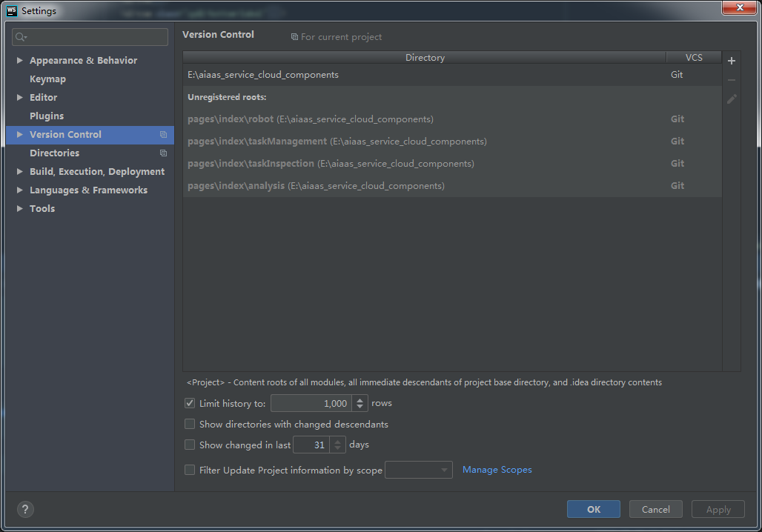Image resolution: width=762 pixels, height=532 pixels.
Task: Expand the Version Control tree arrow
Action: point(19,134)
